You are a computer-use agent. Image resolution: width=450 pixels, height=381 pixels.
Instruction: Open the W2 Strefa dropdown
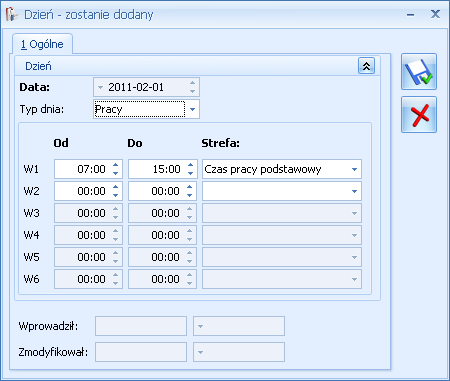(354, 191)
